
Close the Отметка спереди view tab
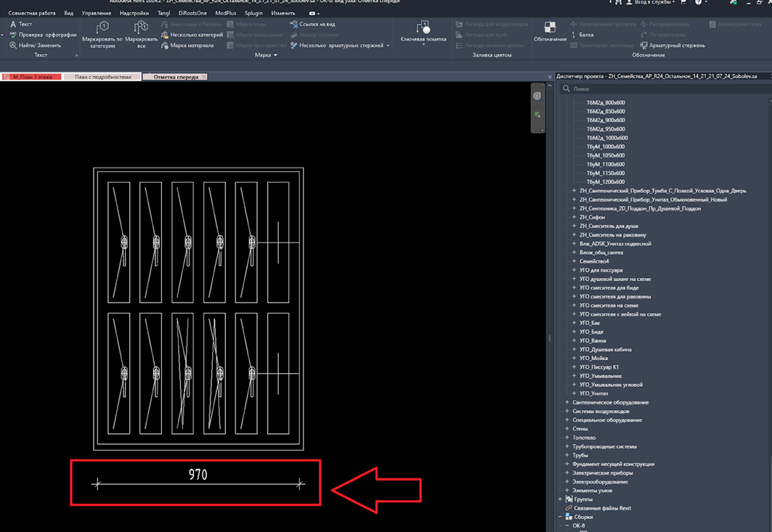204,77
